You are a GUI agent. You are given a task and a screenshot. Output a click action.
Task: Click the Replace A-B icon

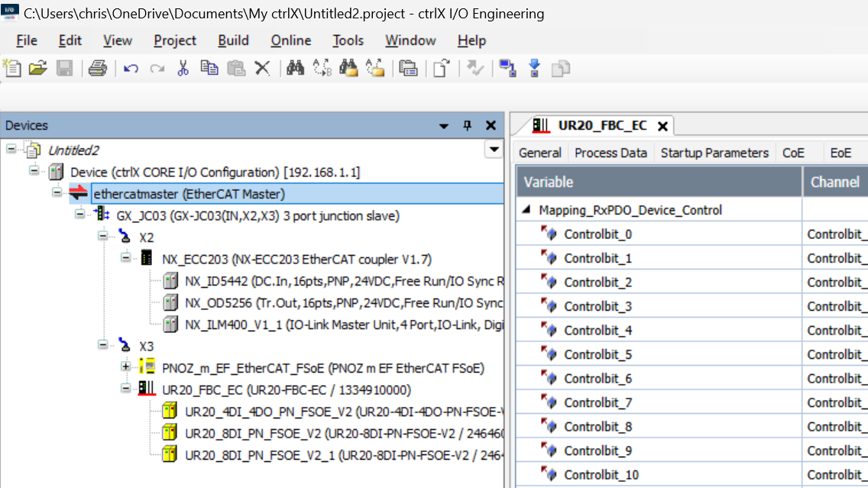pos(322,68)
